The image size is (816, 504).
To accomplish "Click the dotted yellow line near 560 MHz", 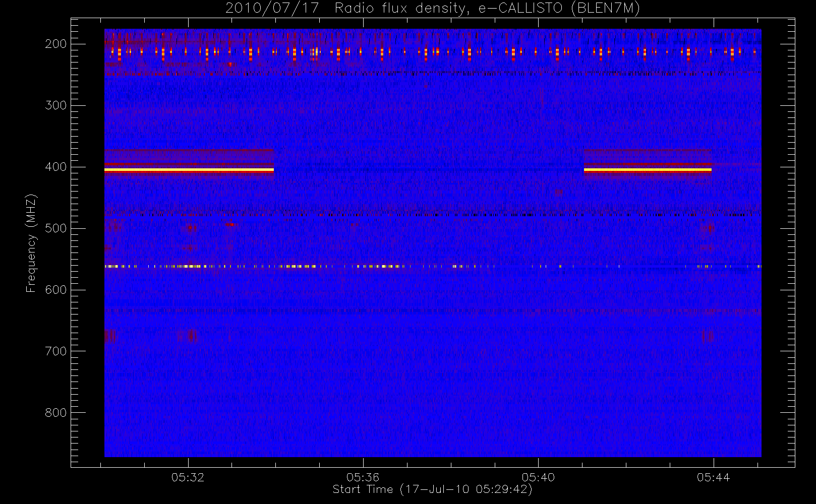I will click(x=433, y=266).
